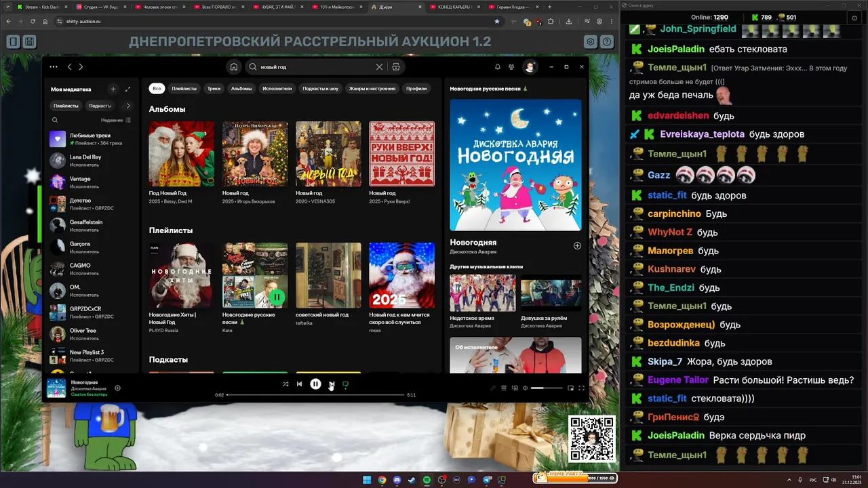This screenshot has height=488, width=868.
Task: Pause the current song
Action: pyautogui.click(x=315, y=384)
